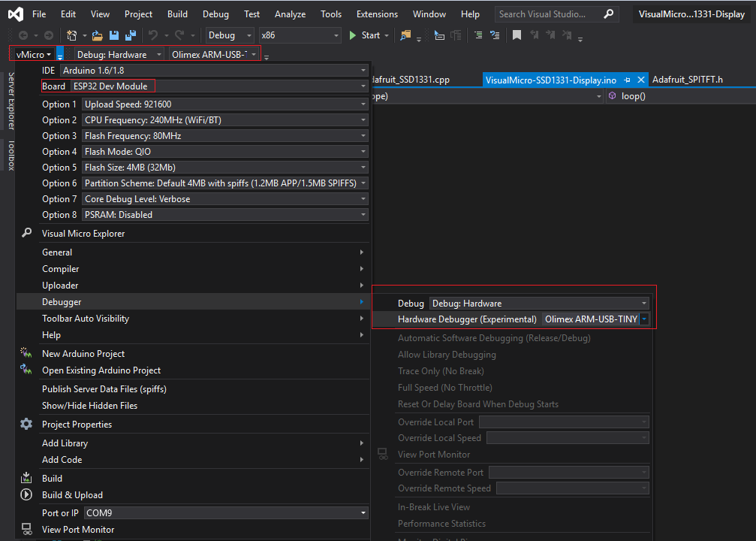Click the Start debugging button label
This screenshot has width=756, height=541.
click(371, 35)
